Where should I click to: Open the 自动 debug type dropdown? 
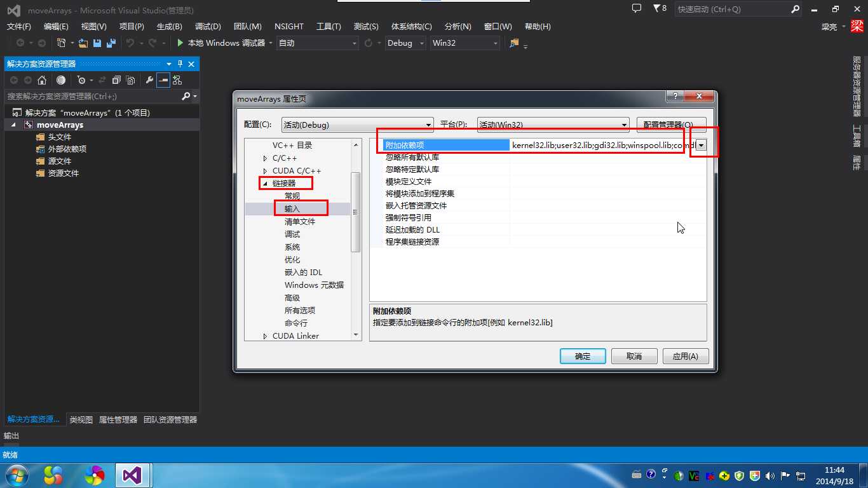click(x=318, y=43)
